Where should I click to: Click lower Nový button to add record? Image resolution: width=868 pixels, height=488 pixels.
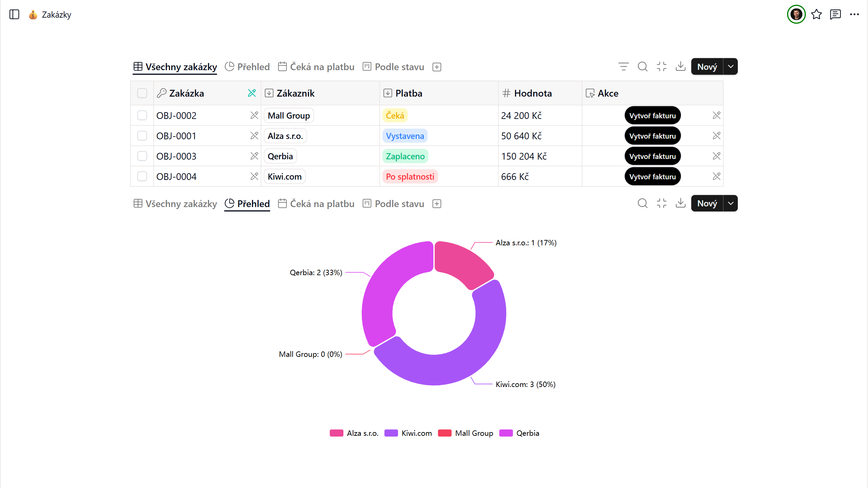pos(707,203)
